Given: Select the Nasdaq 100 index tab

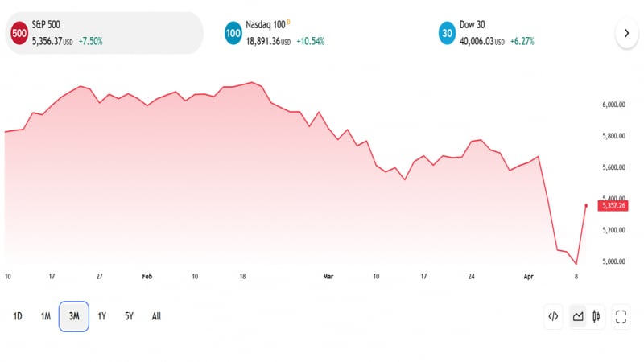Looking at the screenshot, I should point(314,33).
